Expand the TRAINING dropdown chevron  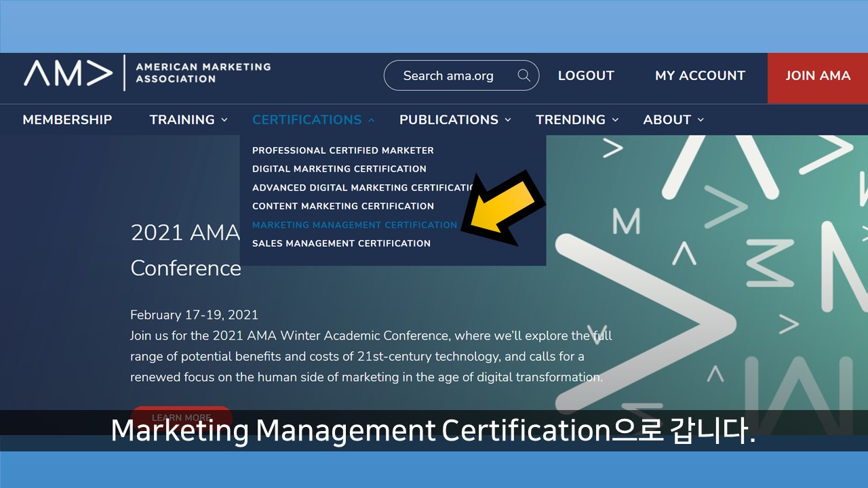point(224,120)
